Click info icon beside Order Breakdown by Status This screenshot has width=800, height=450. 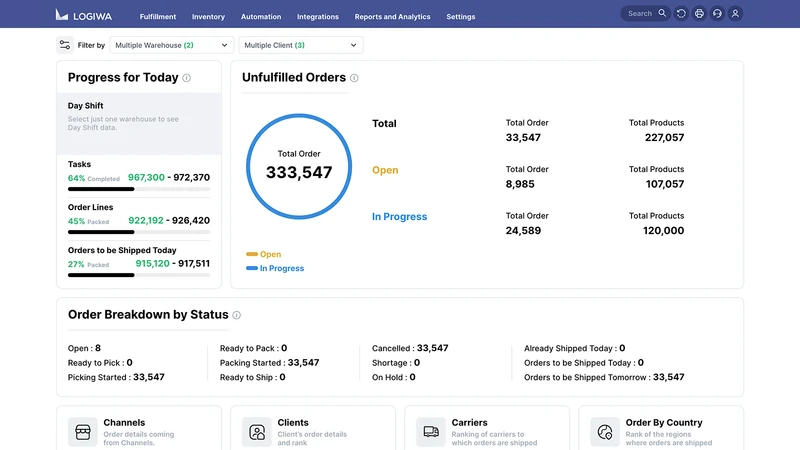pyautogui.click(x=236, y=315)
